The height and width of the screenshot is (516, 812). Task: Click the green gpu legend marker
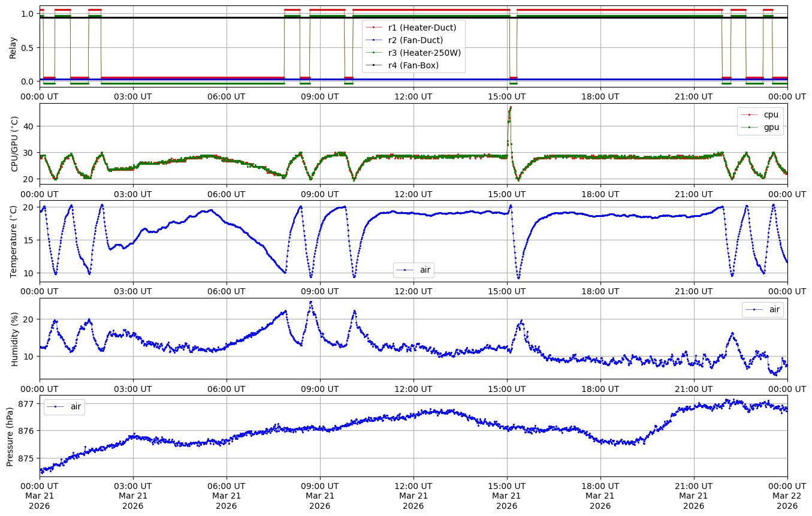tap(749, 127)
